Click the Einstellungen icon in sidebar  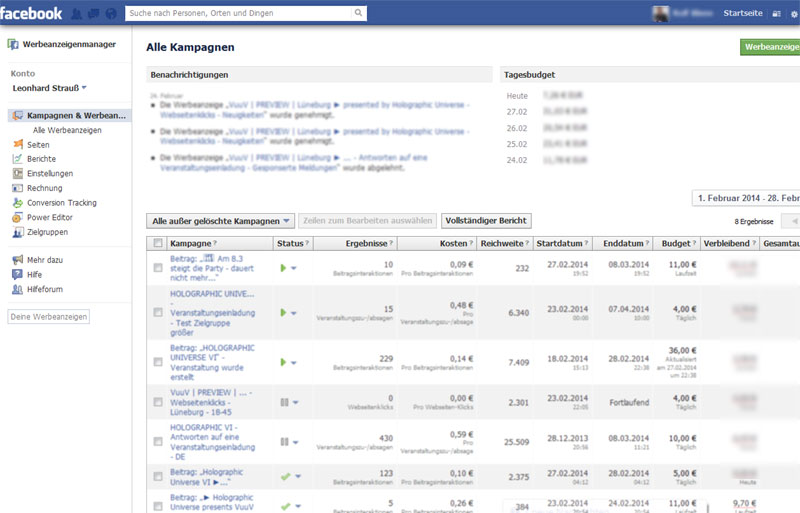coord(18,174)
